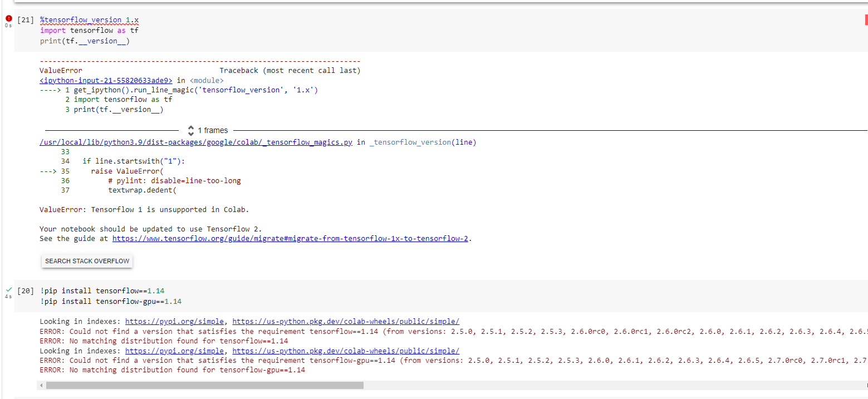868x399 pixels.
Task: Click the '# pylint: disable=line-too-long' comment line
Action: coord(174,180)
